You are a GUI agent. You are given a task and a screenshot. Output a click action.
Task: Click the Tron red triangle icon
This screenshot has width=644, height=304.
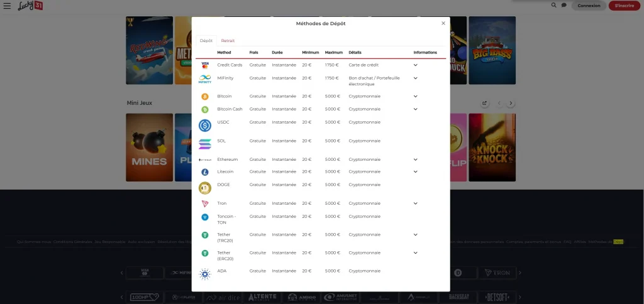tap(204, 204)
